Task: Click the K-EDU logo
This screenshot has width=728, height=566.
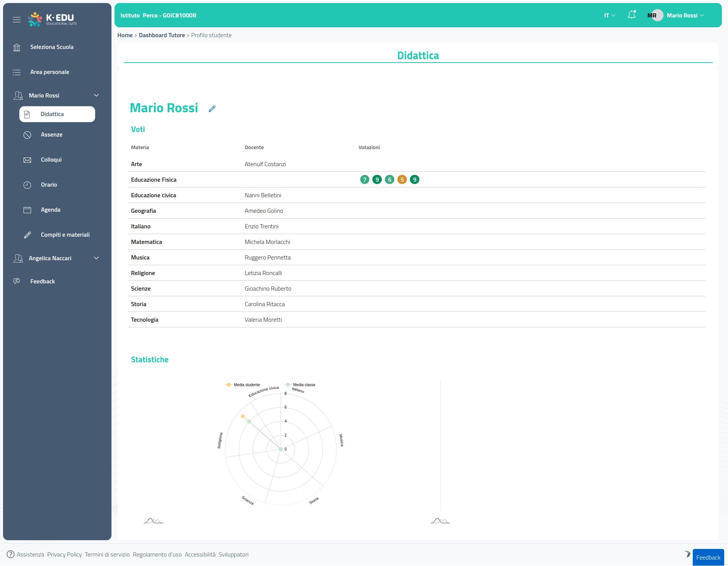Action: (53, 19)
